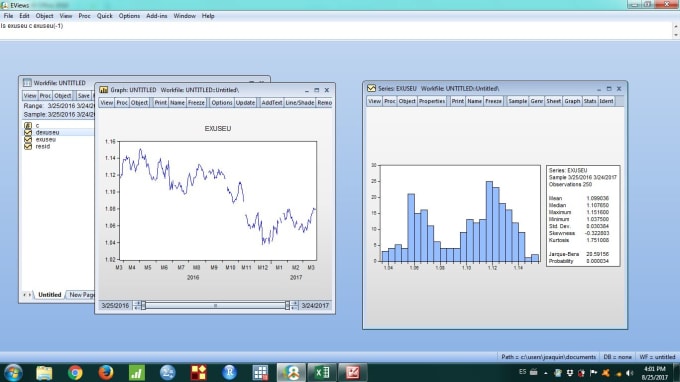Click AddText in the Graph window toolbar
This screenshot has width=680, height=382.
[x=271, y=103]
